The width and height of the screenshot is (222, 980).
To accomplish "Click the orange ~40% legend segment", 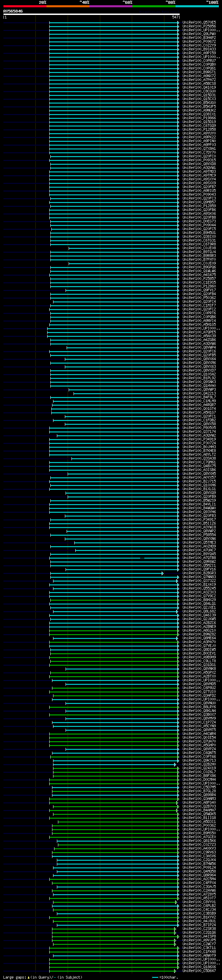I will tap(68, 6).
